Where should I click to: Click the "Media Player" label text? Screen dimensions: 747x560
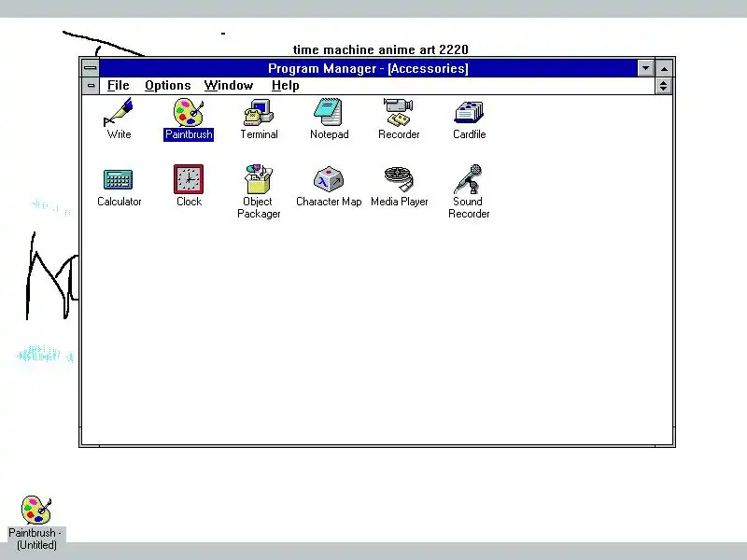click(x=400, y=202)
